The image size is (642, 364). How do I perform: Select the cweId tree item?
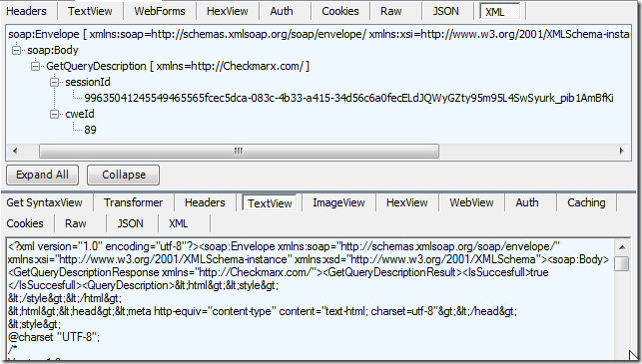[x=80, y=114]
